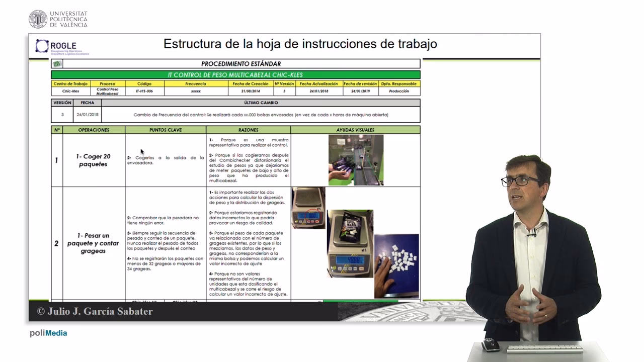Open the conveyor belt photo in Ayudas Visuales
This screenshot has height=362, width=644.
point(356,160)
